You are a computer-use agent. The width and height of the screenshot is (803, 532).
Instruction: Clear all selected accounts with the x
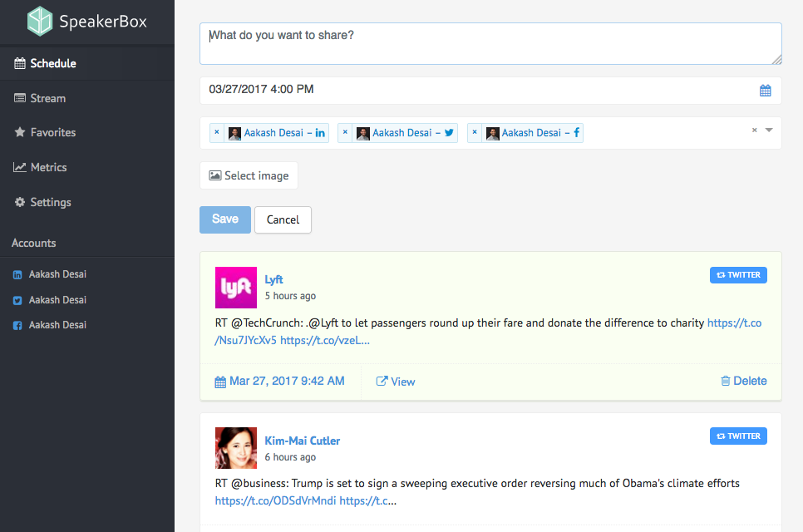coord(754,130)
